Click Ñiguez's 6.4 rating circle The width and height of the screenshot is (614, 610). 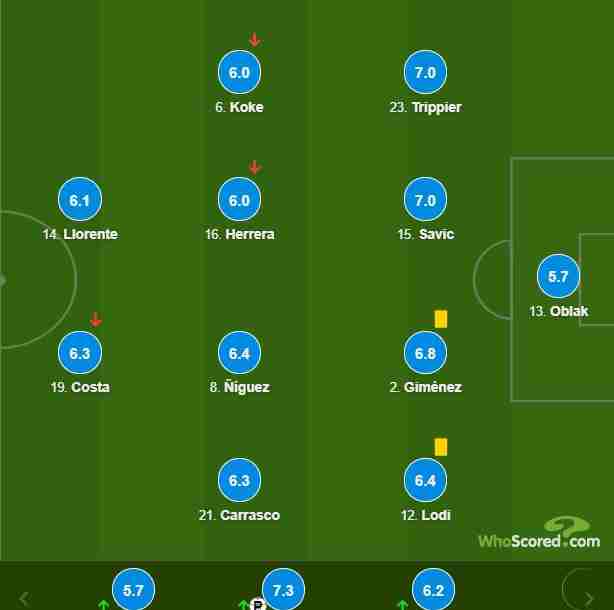pos(239,352)
